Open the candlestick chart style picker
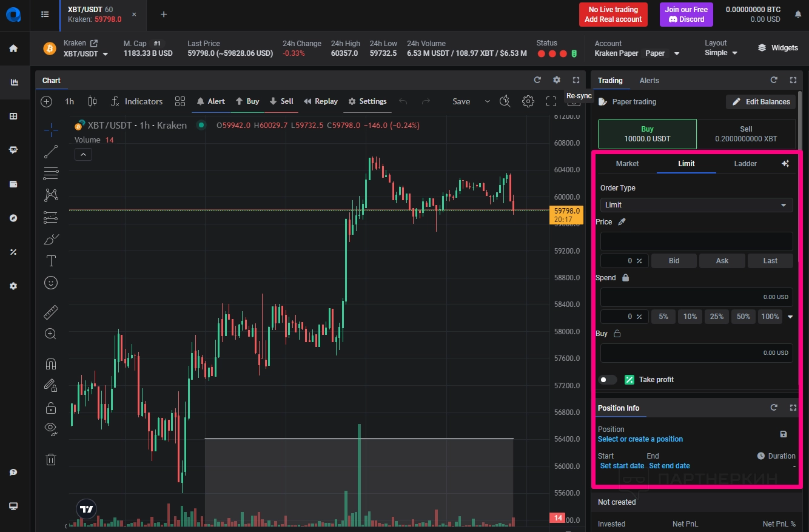The width and height of the screenshot is (809, 532). [x=92, y=101]
